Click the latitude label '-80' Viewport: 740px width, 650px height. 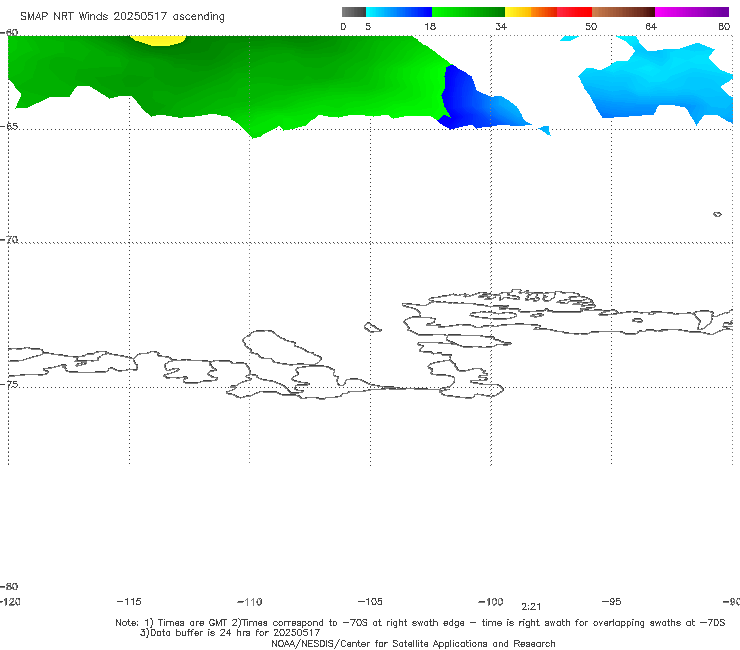9,586
